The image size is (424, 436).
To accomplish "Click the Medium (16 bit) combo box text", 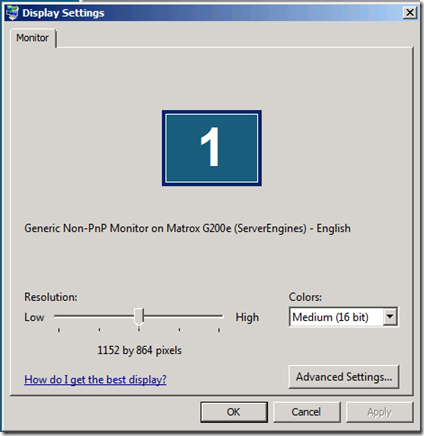I will [330, 317].
